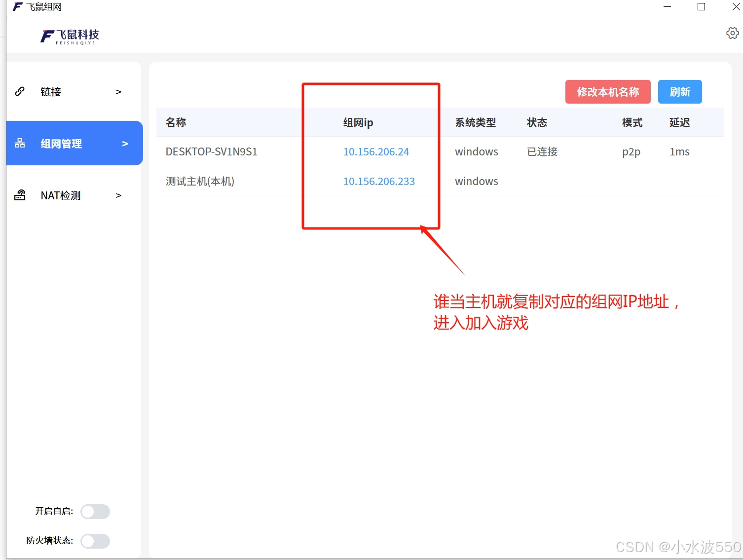Click the 防火墙状态 label

pyautogui.click(x=50, y=541)
